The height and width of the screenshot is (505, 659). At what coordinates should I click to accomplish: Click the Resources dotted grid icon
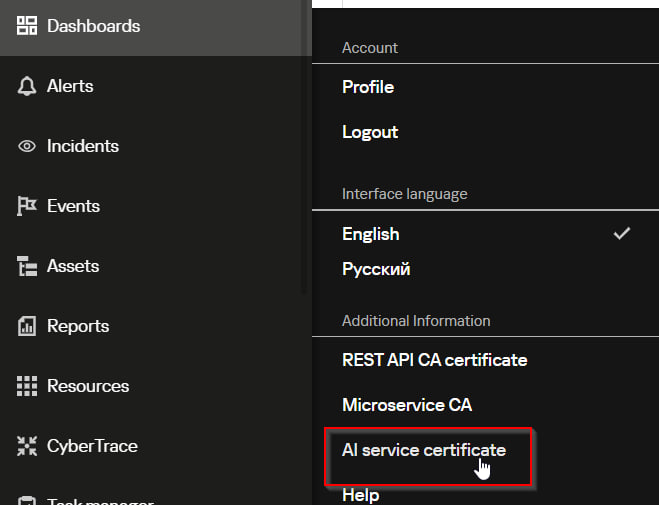click(27, 386)
